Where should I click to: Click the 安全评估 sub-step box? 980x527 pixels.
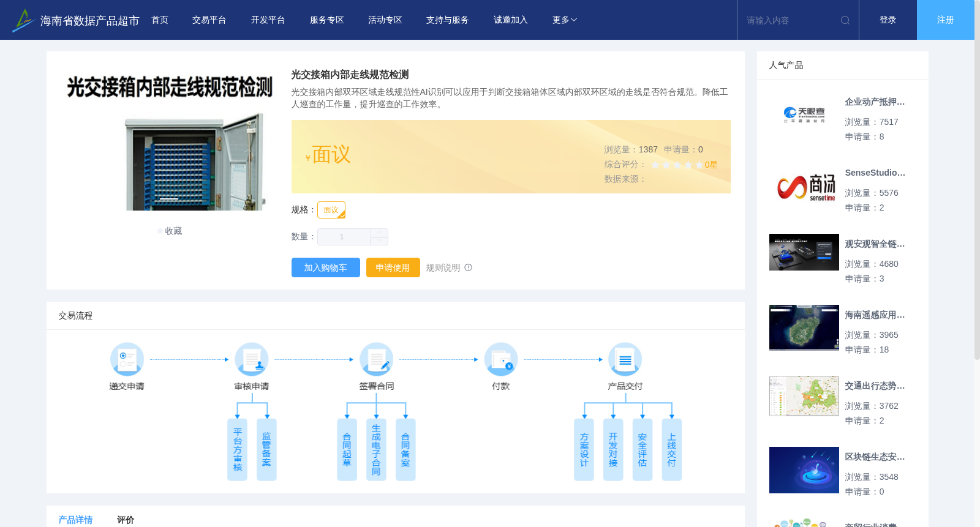643,450
